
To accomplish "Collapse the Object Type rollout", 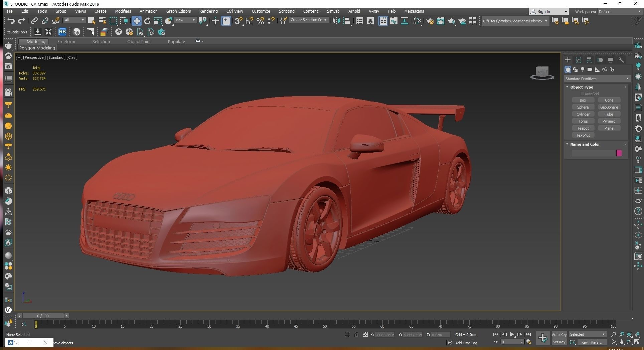I will click(x=567, y=87).
